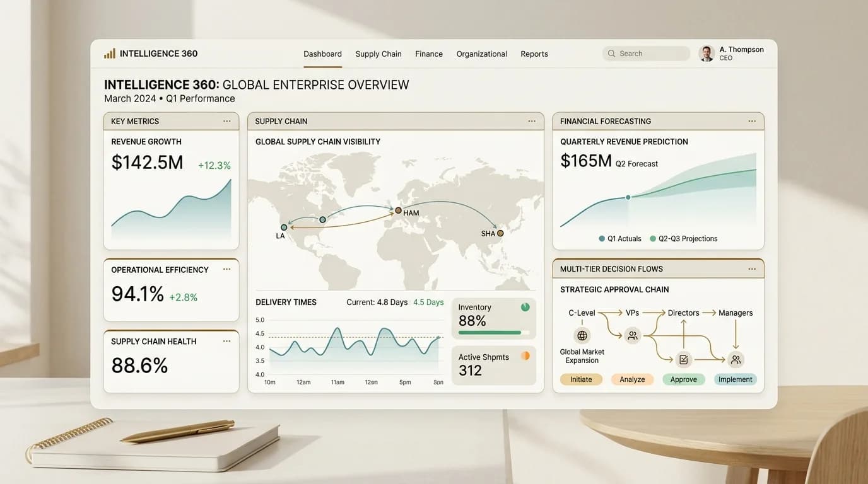Open the Supply Chain panel options menu

point(532,121)
